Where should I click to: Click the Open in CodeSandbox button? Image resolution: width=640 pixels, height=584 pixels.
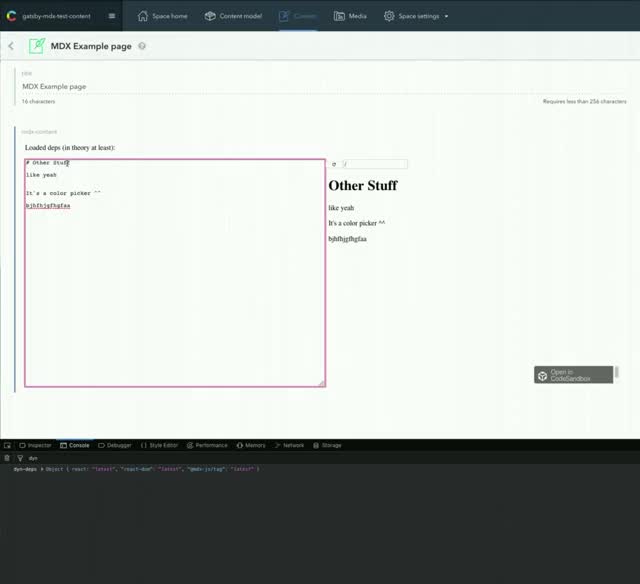573,375
